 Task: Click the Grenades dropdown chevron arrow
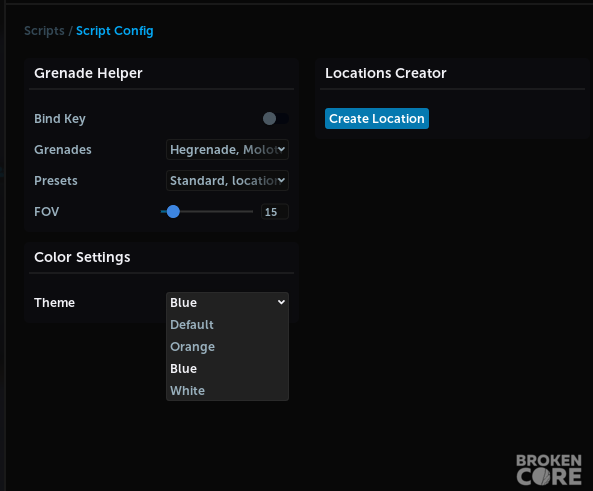(281, 149)
